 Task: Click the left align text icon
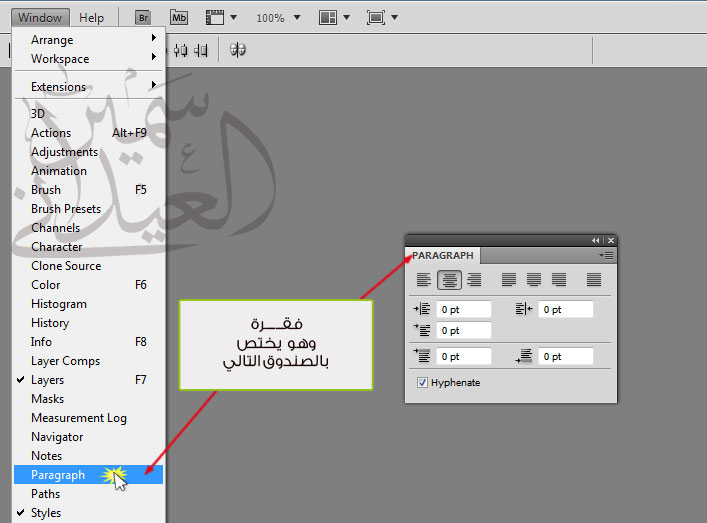424,281
